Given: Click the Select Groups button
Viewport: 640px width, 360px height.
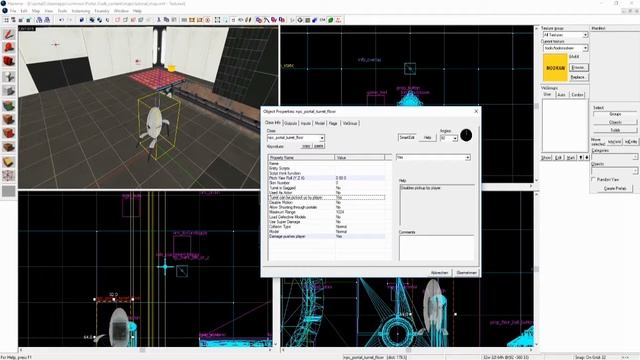Looking at the screenshot, I should point(615,114).
